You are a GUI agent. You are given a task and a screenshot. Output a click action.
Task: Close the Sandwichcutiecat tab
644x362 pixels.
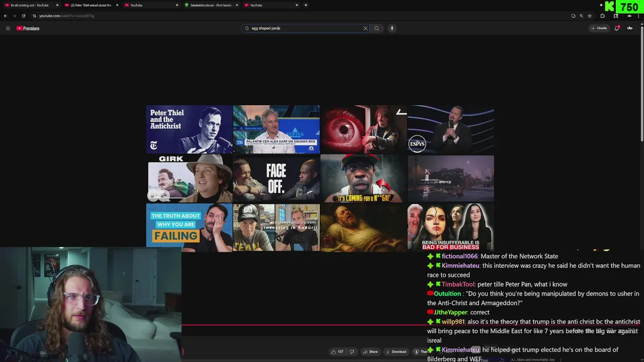(237, 5)
